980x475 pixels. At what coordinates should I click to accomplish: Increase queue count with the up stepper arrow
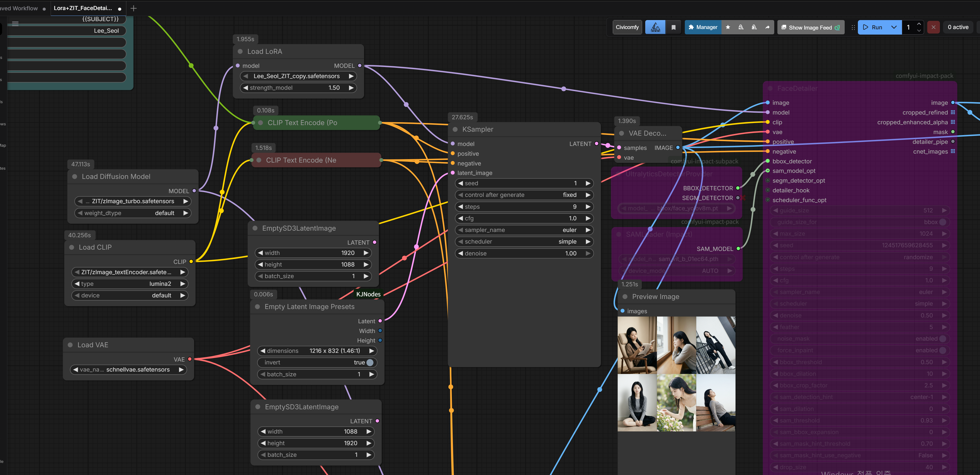click(920, 23)
